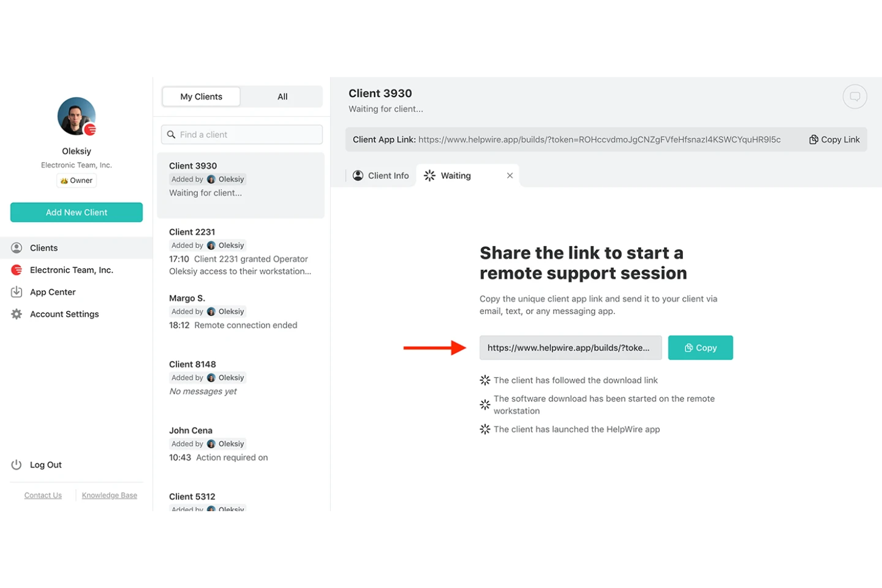The width and height of the screenshot is (882, 588).
Task: Open Electronic Team, Inc. team page
Action: click(71, 270)
